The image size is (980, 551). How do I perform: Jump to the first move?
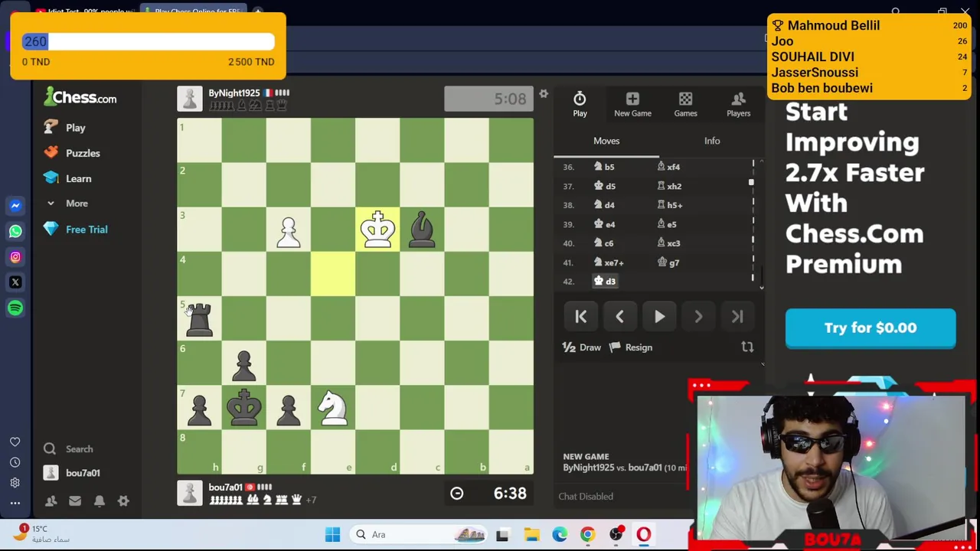click(581, 317)
